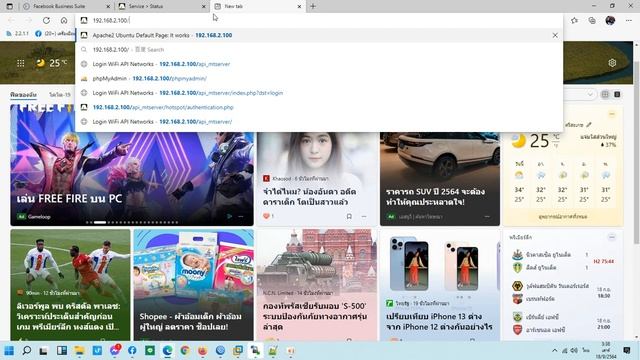Switch feed to grid layout view
This screenshot has width=640, height=360.
605,94
